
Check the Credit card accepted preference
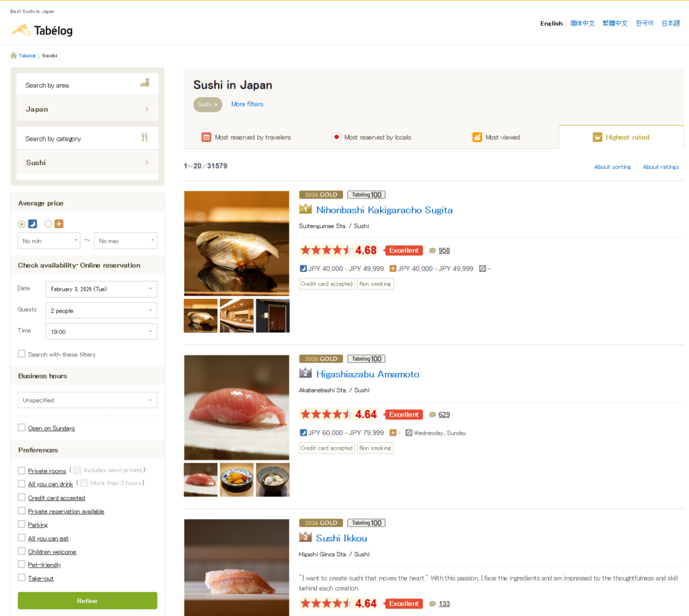pyautogui.click(x=21, y=498)
